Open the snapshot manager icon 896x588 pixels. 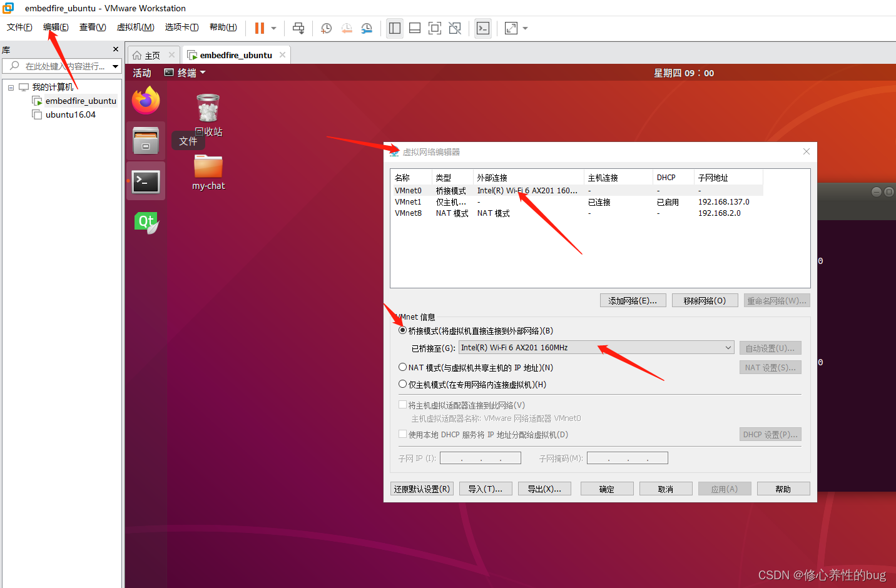(367, 28)
